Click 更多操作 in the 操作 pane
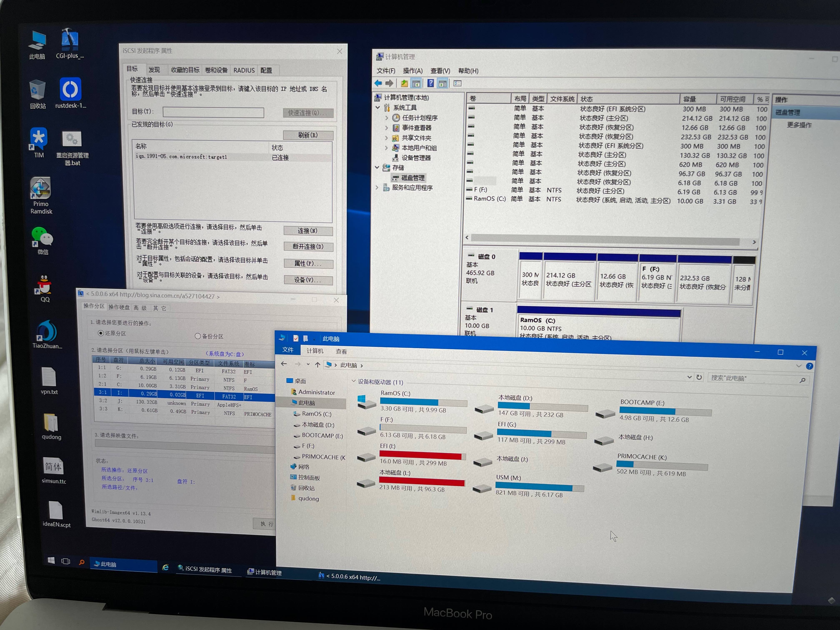840x630 pixels. pyautogui.click(x=799, y=125)
